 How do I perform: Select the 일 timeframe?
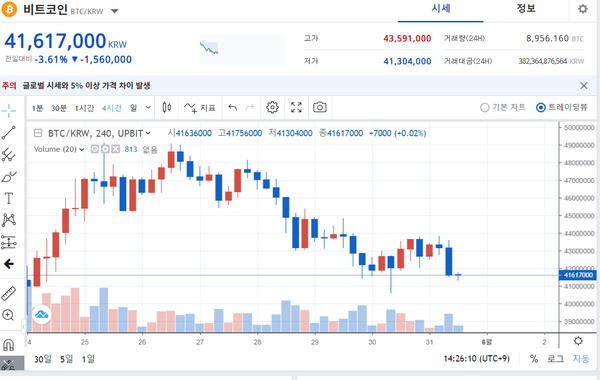(x=133, y=108)
